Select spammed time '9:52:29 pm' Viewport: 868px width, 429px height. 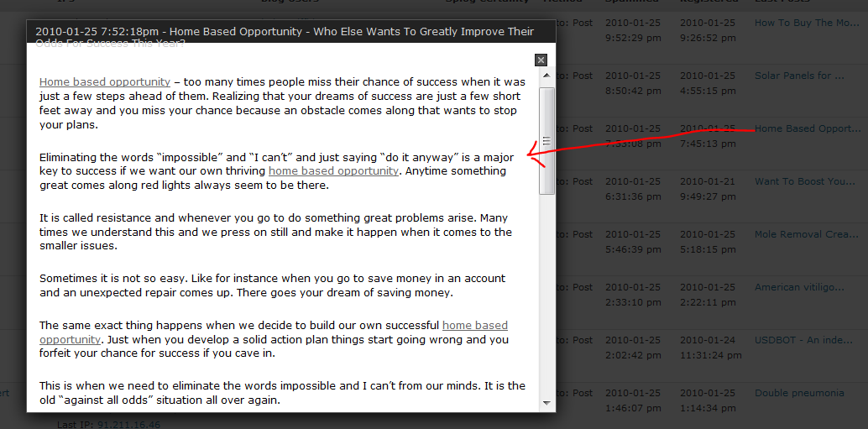click(633, 38)
